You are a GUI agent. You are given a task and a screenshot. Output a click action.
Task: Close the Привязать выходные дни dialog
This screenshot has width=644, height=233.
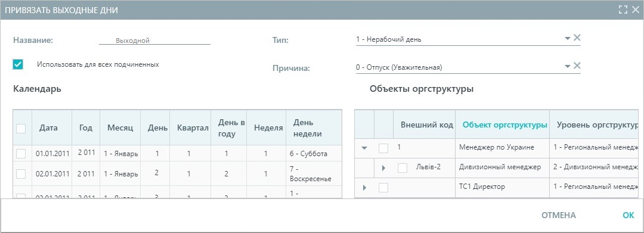point(635,10)
